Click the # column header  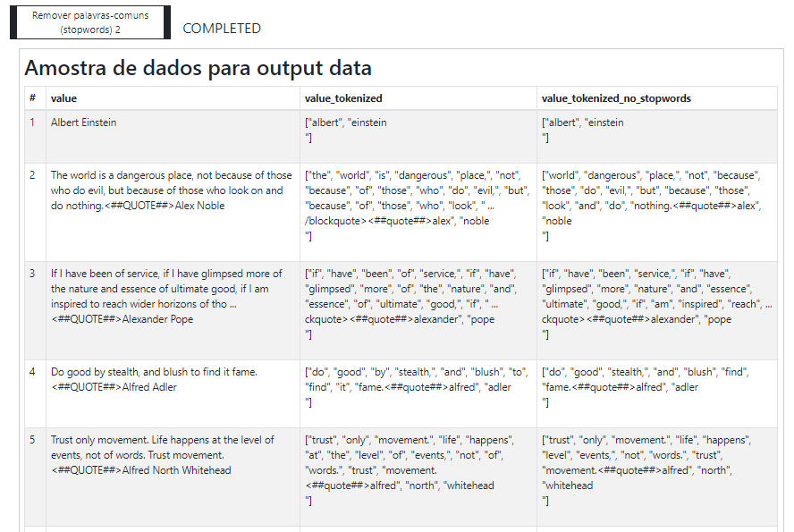(x=35, y=98)
